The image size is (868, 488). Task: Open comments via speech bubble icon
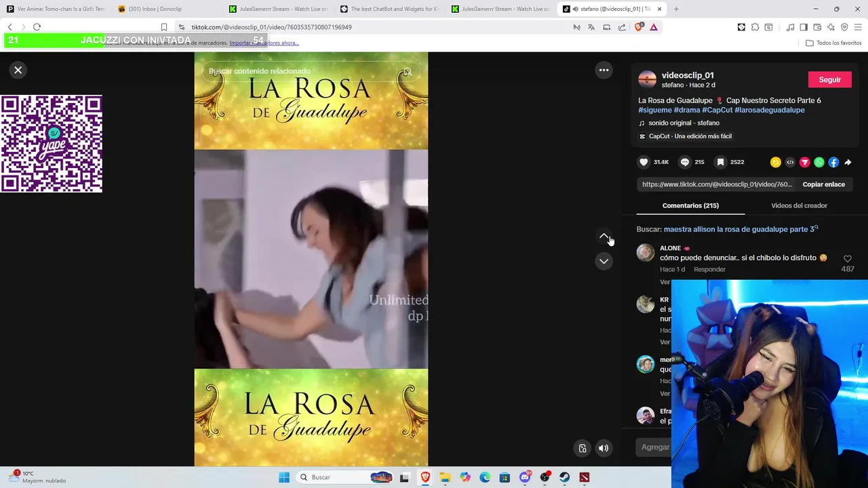click(685, 162)
